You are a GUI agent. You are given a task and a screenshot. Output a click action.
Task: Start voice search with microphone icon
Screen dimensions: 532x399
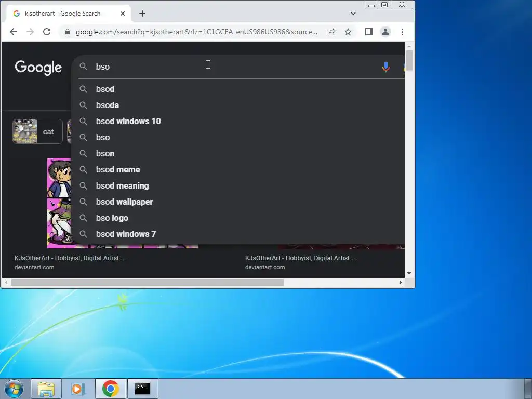(386, 67)
